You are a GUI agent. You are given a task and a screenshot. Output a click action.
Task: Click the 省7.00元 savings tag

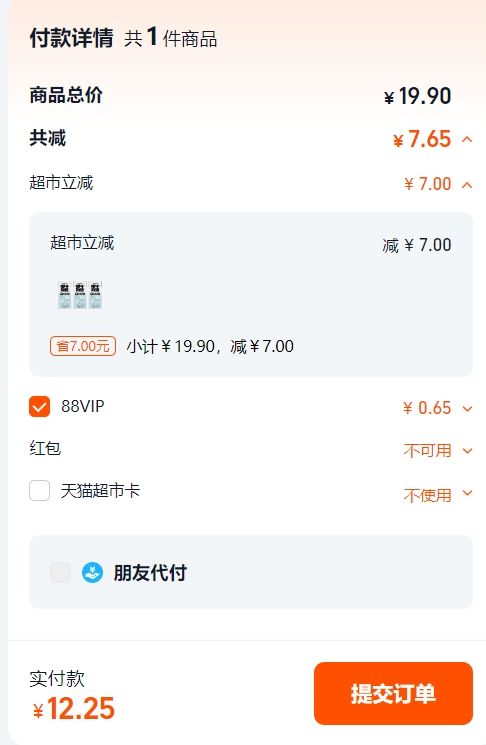pos(83,346)
